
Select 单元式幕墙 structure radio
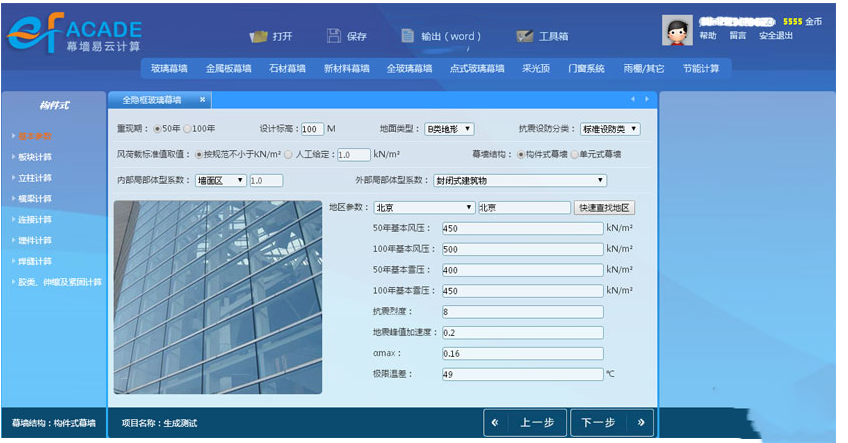click(x=574, y=155)
